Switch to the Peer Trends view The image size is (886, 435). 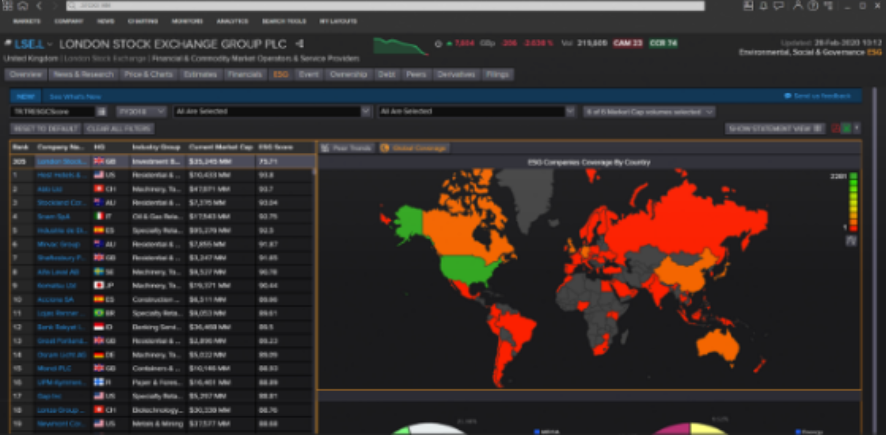347,148
